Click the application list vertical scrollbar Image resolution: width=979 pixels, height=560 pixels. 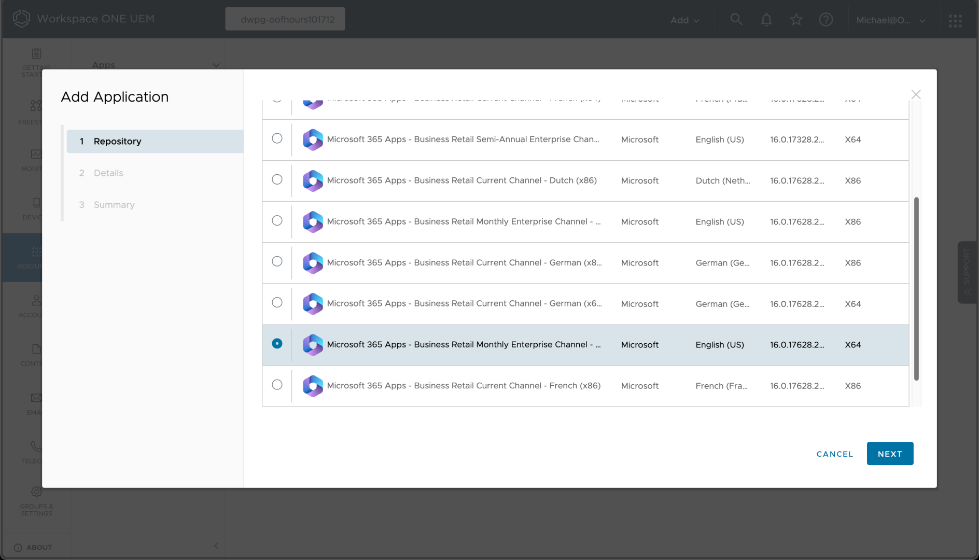coord(916,288)
